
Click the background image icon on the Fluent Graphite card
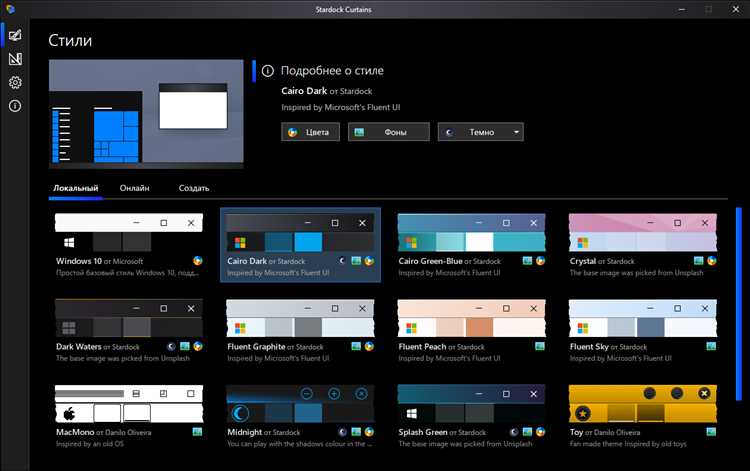(x=356, y=346)
